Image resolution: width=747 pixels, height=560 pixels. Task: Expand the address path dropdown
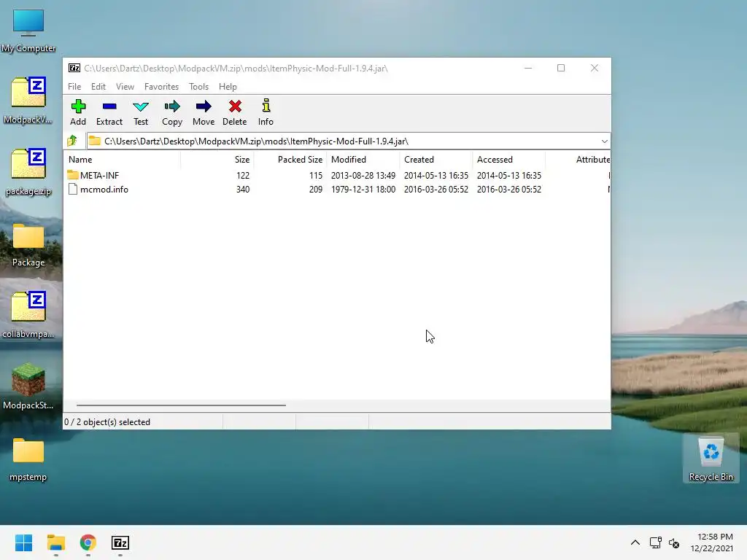pos(604,141)
